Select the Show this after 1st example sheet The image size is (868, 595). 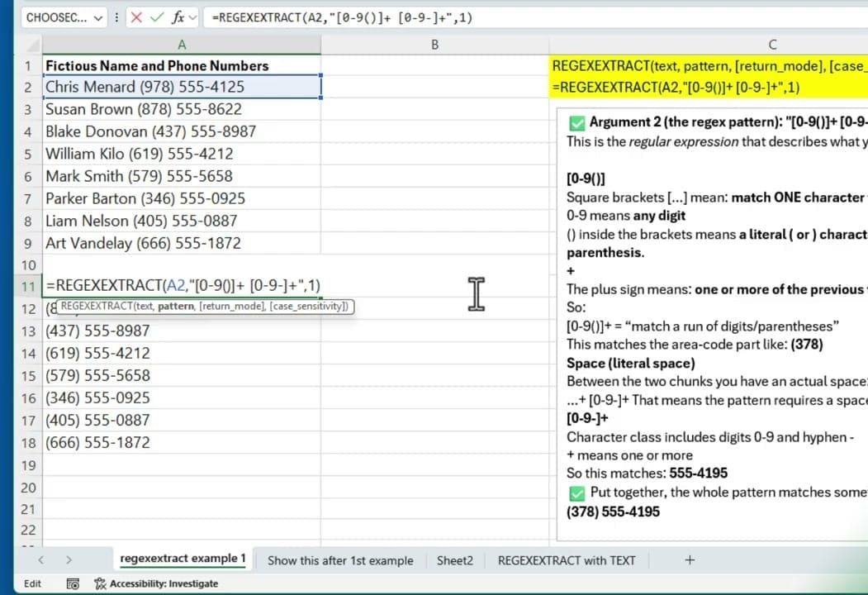[340, 560]
